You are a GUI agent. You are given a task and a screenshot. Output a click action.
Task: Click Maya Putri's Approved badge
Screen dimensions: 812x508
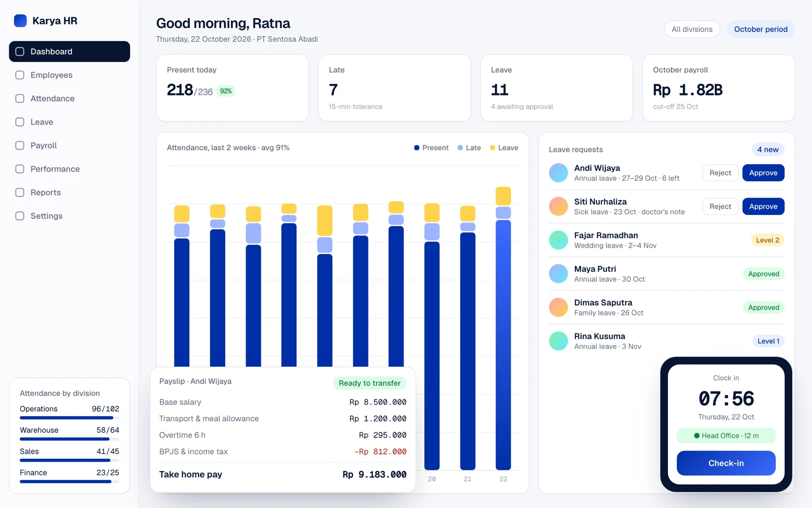click(763, 274)
